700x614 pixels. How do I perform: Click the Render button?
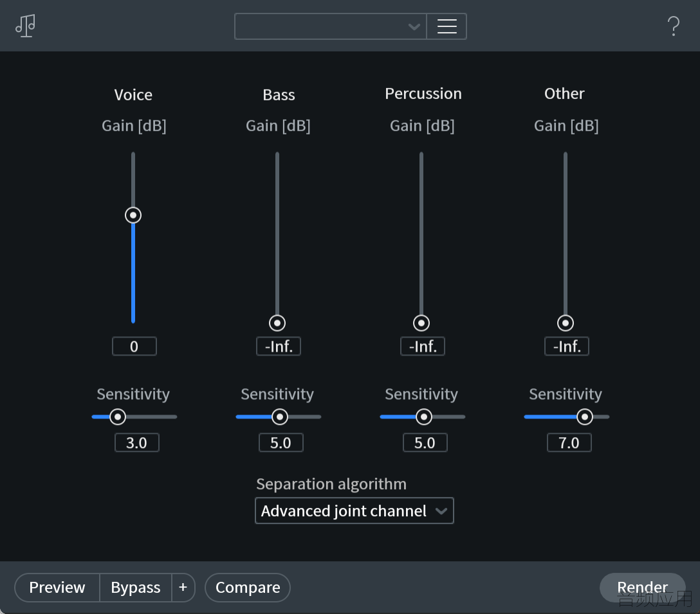click(642, 587)
